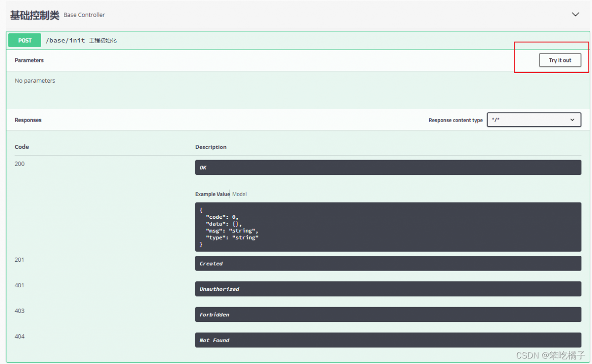Viewport: 592px width, 364px height.
Task: Click the green POST method badge
Action: (x=25, y=41)
